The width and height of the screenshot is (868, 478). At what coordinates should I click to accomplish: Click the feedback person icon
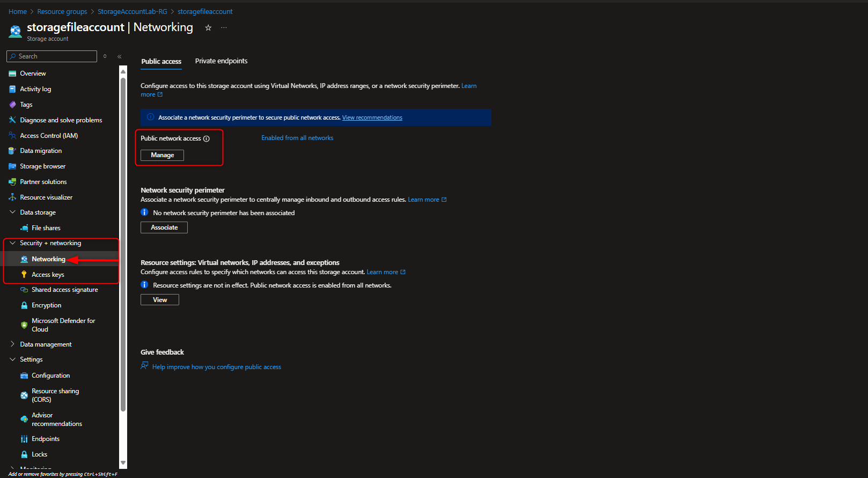[x=144, y=366]
